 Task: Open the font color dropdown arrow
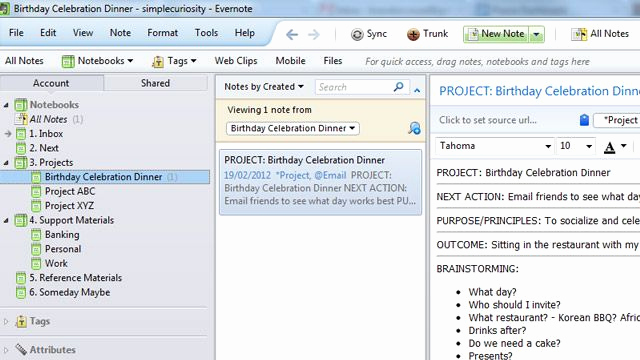coord(623,146)
